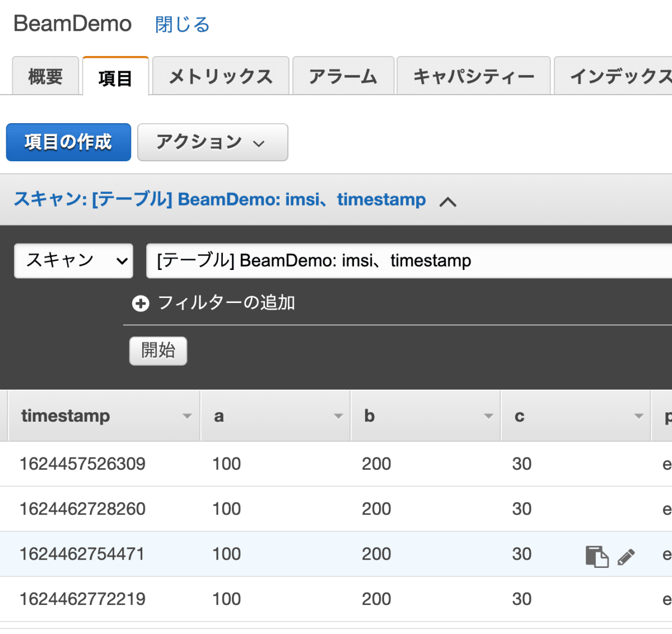Open the スキャン scan type dropdown

73,260
